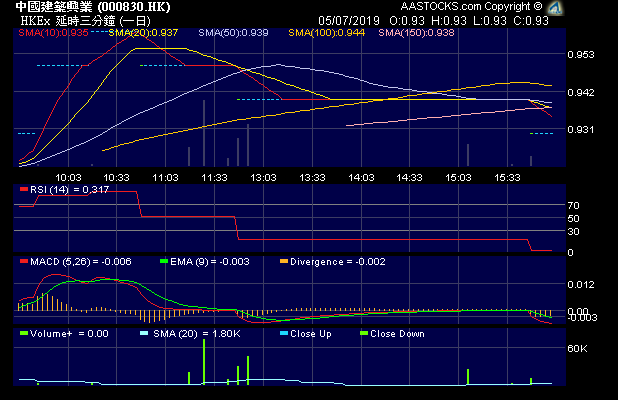Click the 11:03 time axis label
The width and height of the screenshot is (618, 400).
pyautogui.click(x=166, y=178)
